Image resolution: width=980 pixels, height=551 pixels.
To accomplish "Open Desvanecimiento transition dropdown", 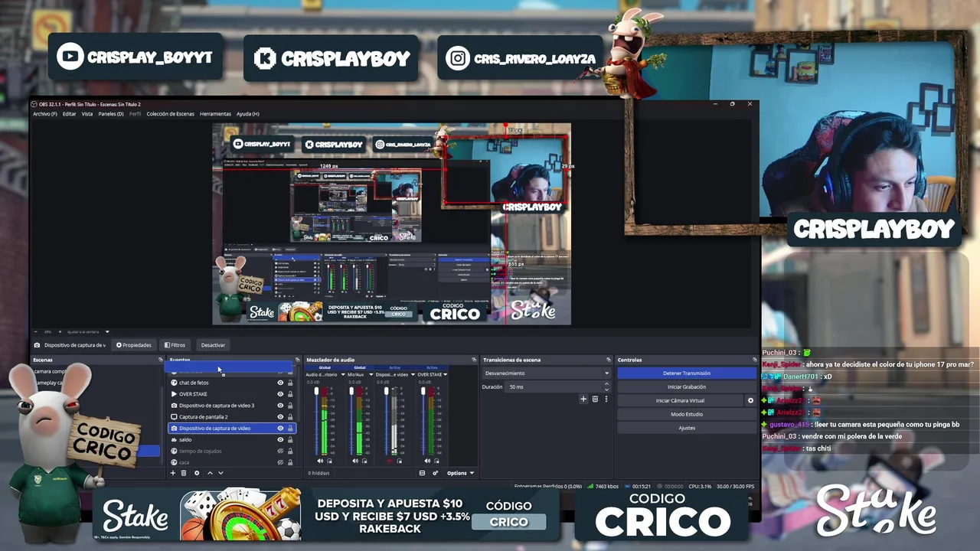I will coord(547,373).
